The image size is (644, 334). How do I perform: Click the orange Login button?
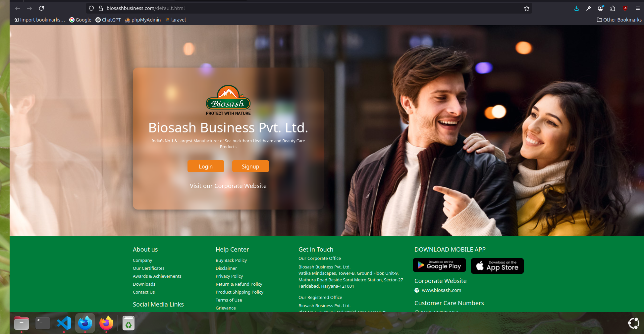point(206,166)
